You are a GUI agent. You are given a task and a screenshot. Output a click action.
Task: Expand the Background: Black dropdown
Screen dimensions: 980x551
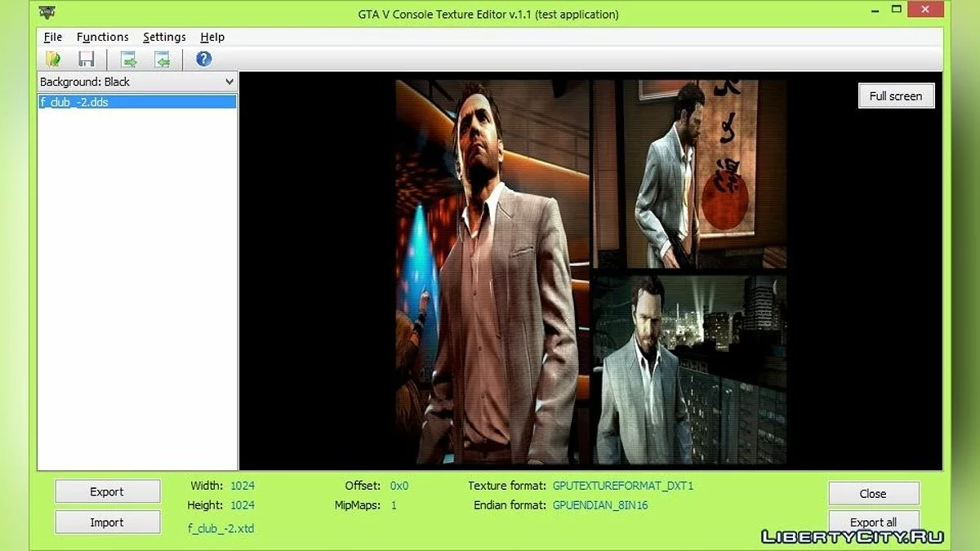click(x=229, y=82)
